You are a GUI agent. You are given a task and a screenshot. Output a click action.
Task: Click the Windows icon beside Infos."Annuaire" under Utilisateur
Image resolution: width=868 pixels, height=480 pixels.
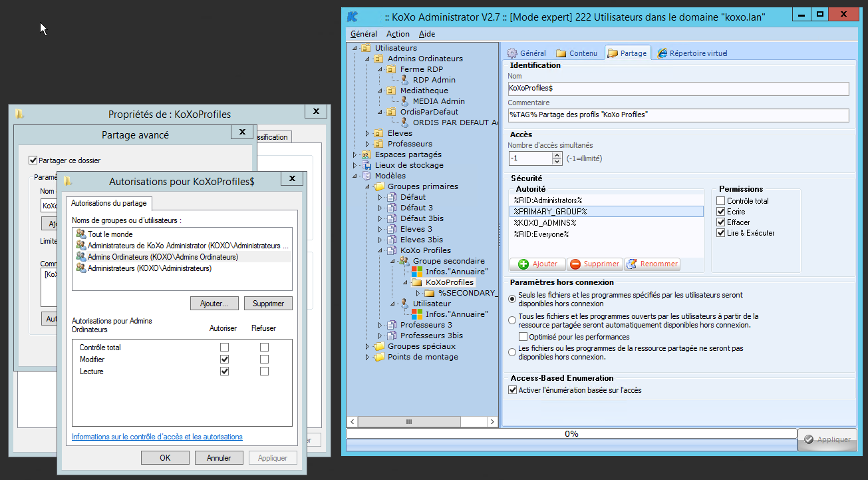[x=417, y=314]
